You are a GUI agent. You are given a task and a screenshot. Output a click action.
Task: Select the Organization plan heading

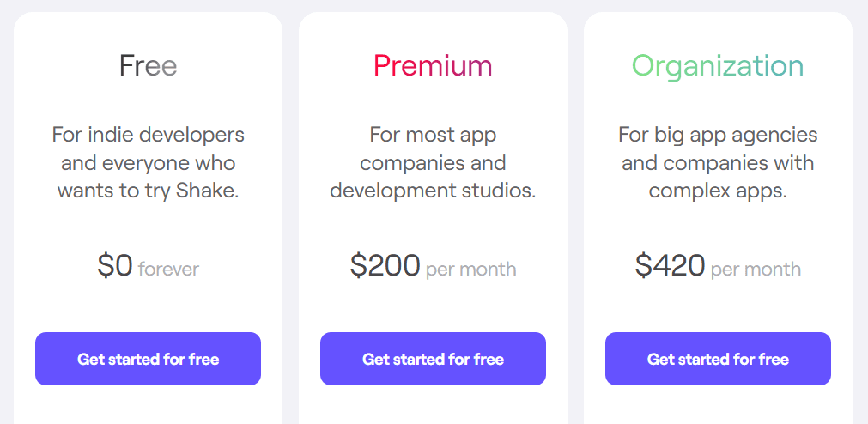718,67
